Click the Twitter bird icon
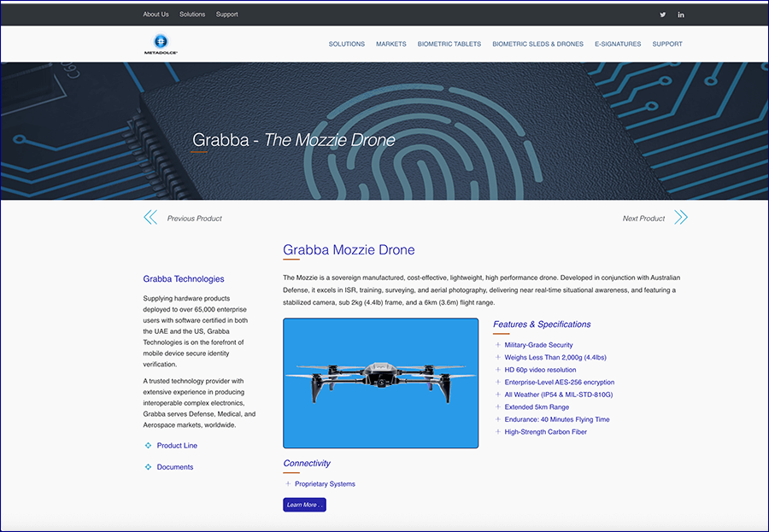The width and height of the screenshot is (769, 532). (662, 15)
